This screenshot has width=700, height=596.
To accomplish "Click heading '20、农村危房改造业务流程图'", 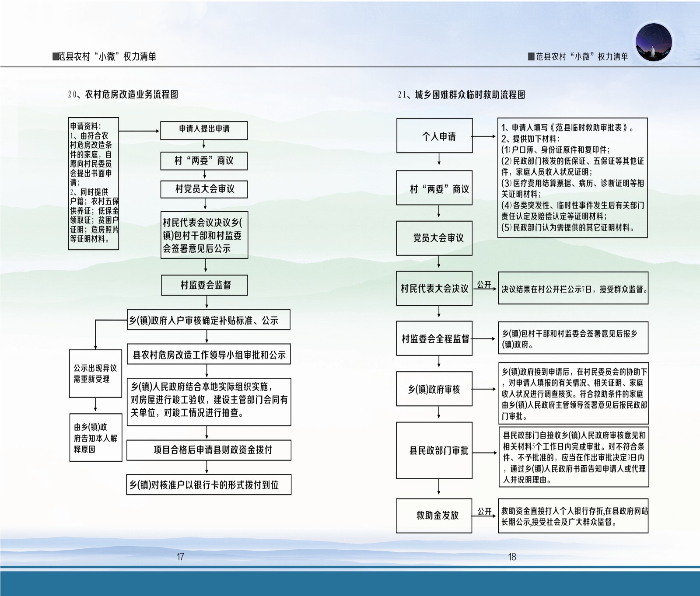I will pos(123,94).
